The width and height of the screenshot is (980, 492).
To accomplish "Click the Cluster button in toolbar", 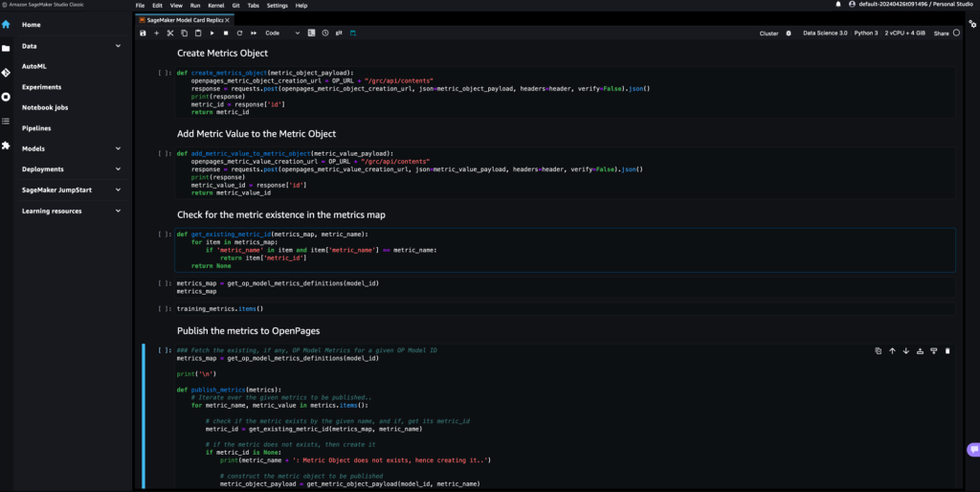I will [x=768, y=34].
